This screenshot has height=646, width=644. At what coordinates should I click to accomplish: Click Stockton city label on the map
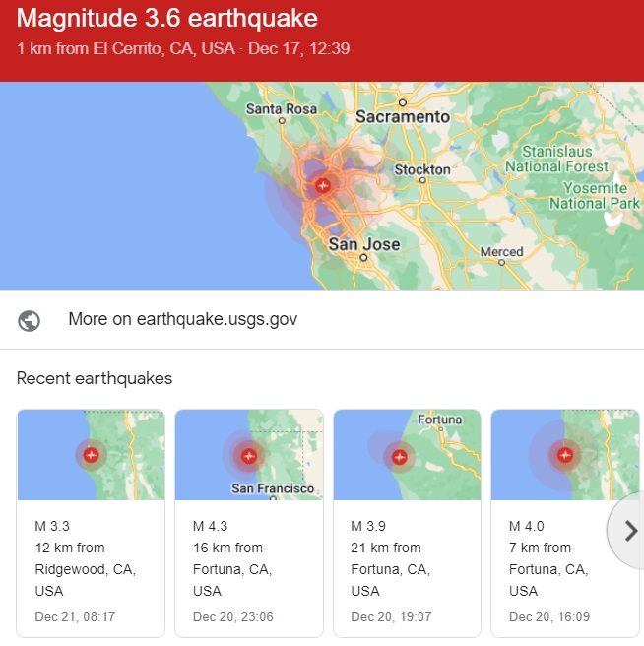tap(421, 170)
